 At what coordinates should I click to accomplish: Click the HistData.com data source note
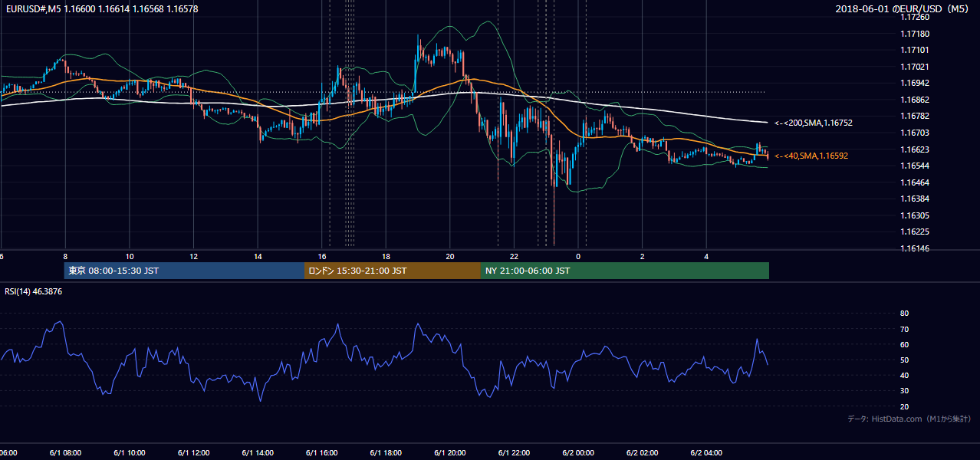pyautogui.click(x=909, y=419)
